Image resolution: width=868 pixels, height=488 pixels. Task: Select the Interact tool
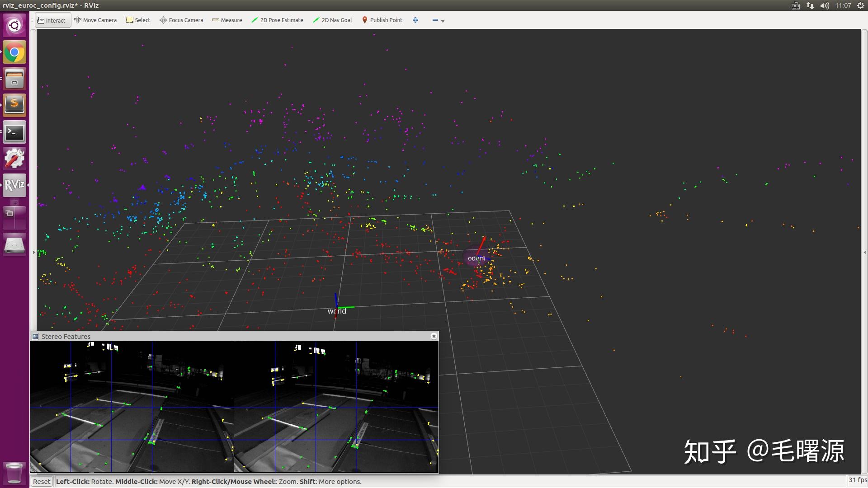coord(52,20)
